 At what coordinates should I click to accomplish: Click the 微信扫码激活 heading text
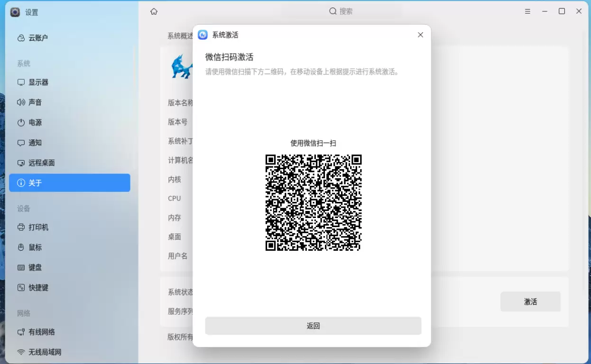click(229, 57)
